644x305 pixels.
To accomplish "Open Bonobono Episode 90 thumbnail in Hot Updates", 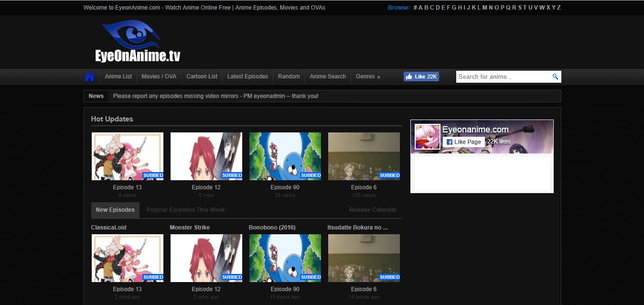I will [285, 156].
